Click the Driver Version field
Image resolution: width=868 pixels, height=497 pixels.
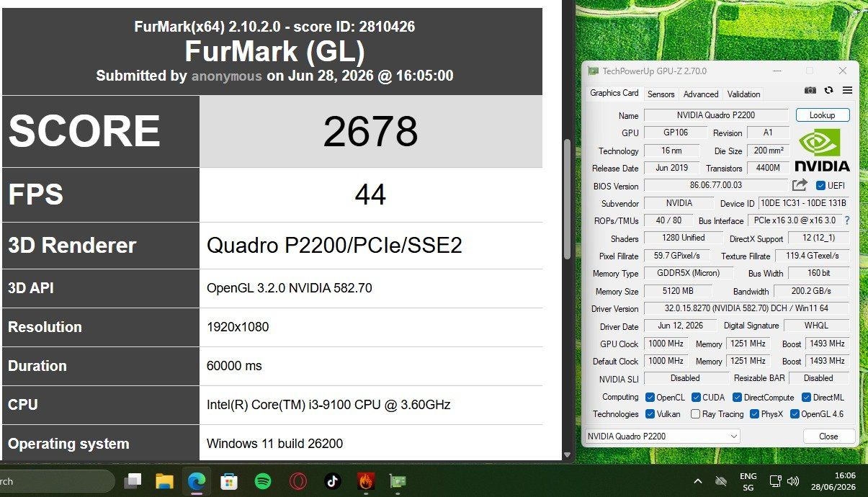coord(746,308)
